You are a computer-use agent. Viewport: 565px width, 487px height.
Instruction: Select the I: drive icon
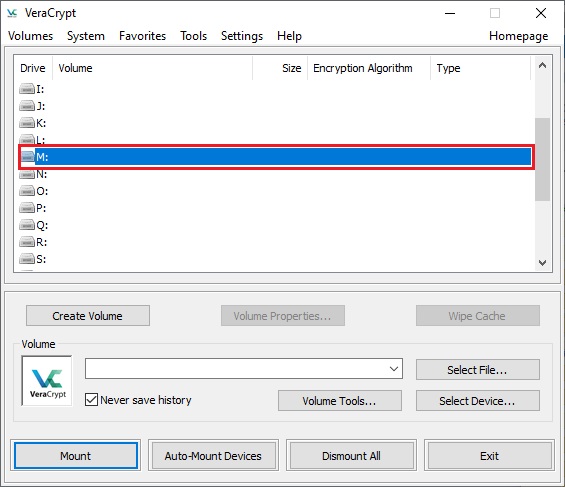tap(27, 89)
